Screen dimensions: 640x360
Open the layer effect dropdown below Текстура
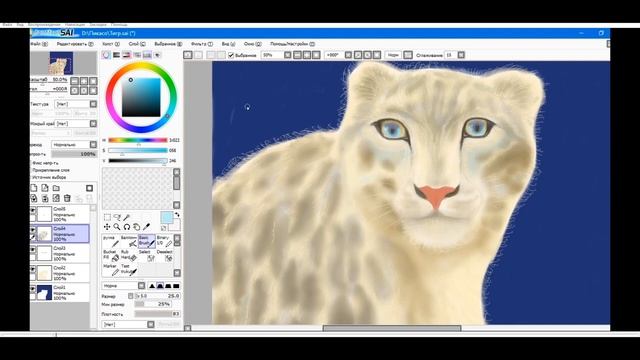[x=93, y=123]
